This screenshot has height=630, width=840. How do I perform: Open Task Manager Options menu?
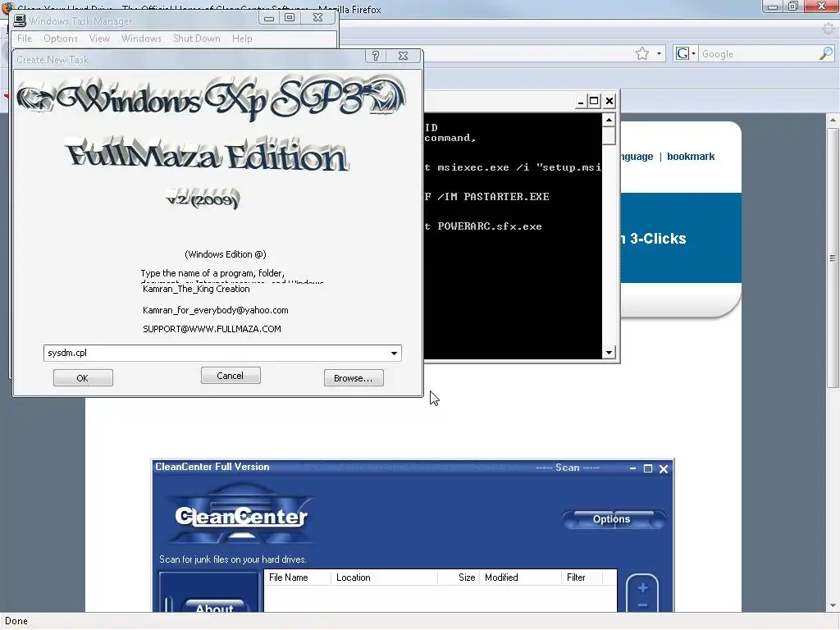pos(61,39)
